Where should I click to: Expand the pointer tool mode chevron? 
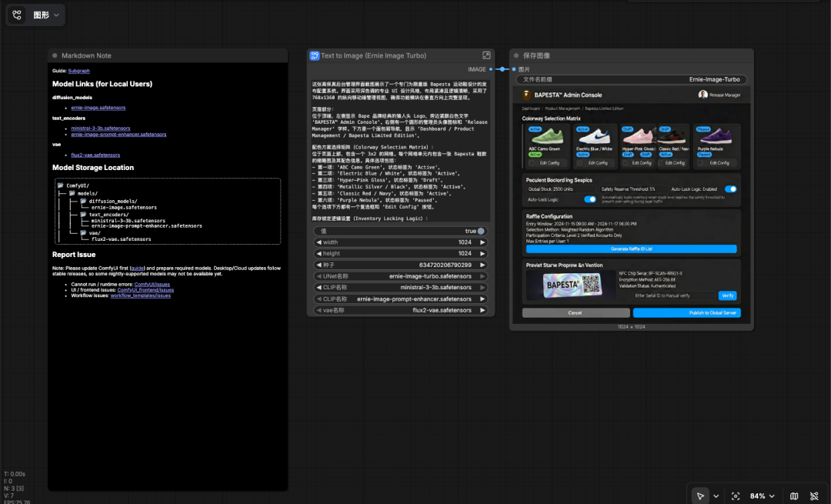point(716,496)
